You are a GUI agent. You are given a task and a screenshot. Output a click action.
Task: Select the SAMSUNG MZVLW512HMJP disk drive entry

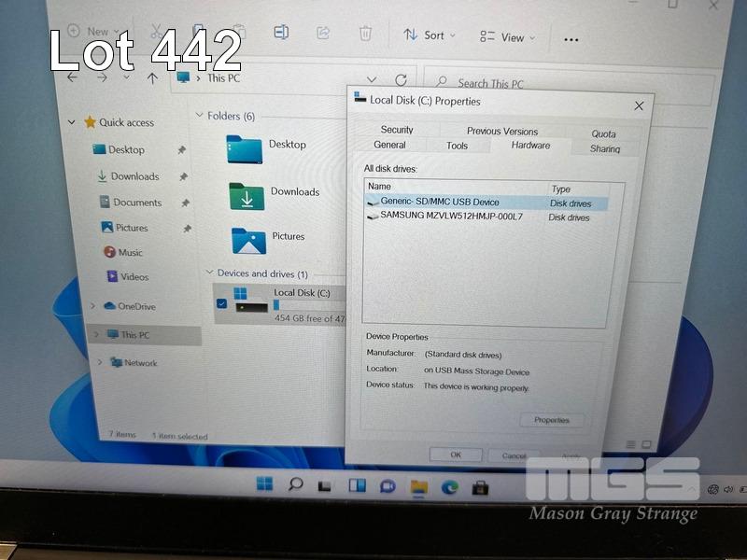pos(451,217)
